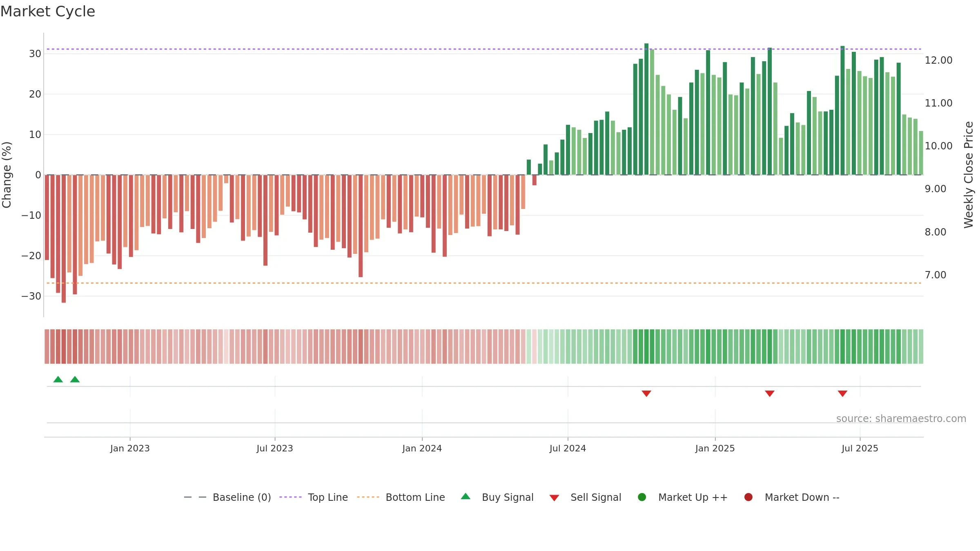Screen dimensions: 980x551
Task: Toggle the Market Up ++ legend entry
Action: pyautogui.click(x=682, y=497)
